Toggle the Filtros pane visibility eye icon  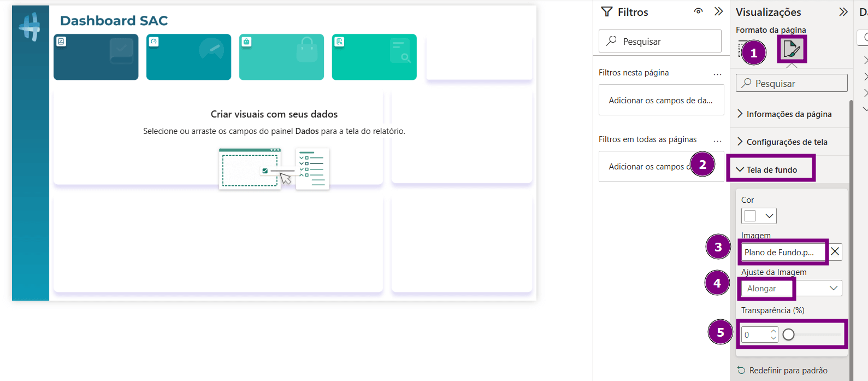[x=698, y=11]
